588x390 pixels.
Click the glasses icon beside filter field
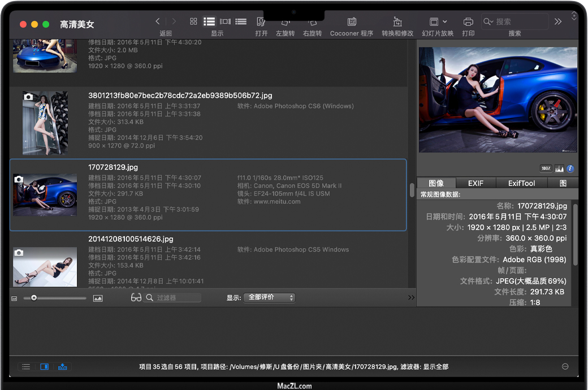pyautogui.click(x=136, y=298)
